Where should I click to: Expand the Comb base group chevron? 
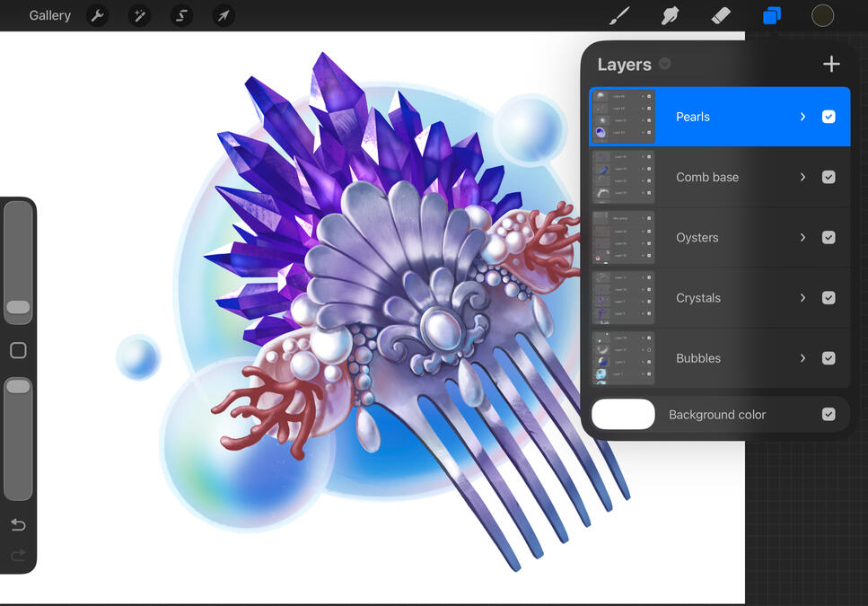pos(802,177)
